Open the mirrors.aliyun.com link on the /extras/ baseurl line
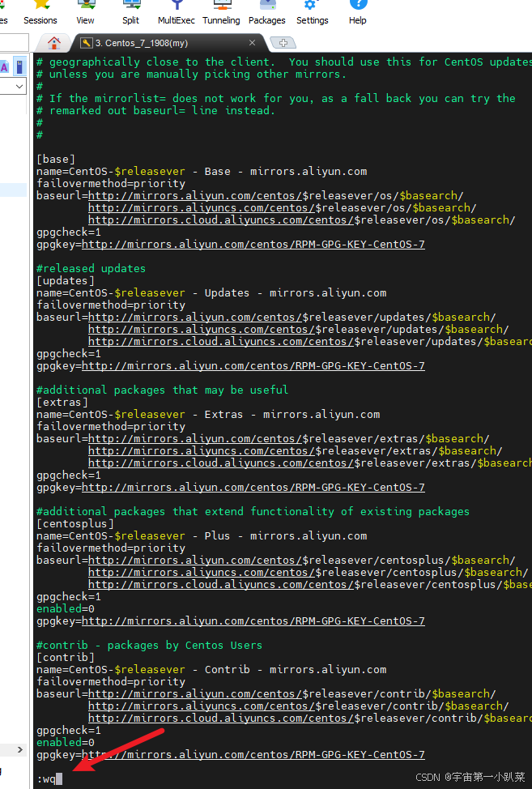This screenshot has height=789, width=532. pos(195,438)
